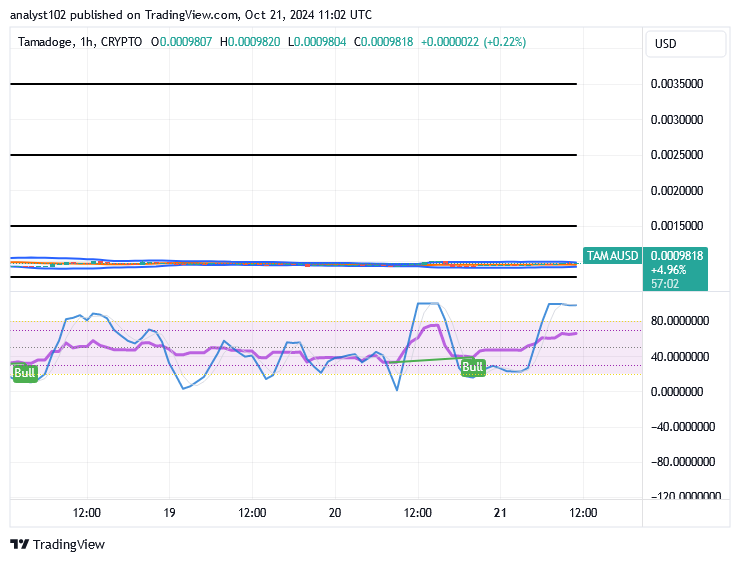Click the 1h interval label

86,42
